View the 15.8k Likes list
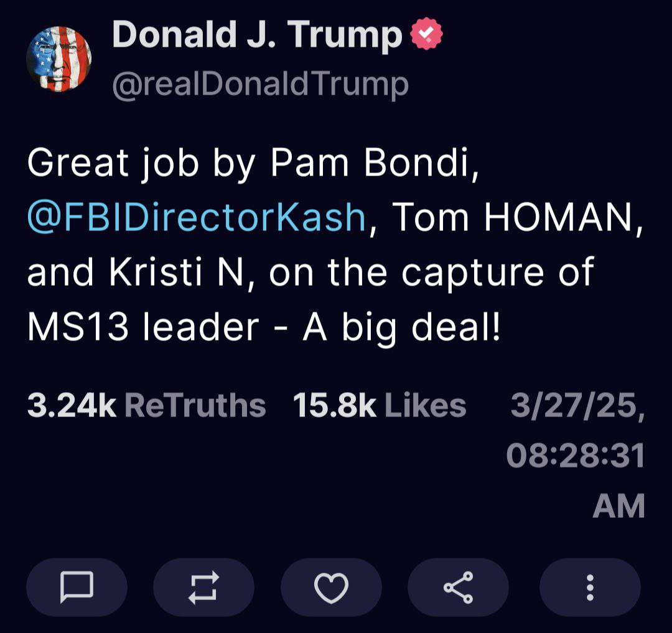 (x=379, y=406)
